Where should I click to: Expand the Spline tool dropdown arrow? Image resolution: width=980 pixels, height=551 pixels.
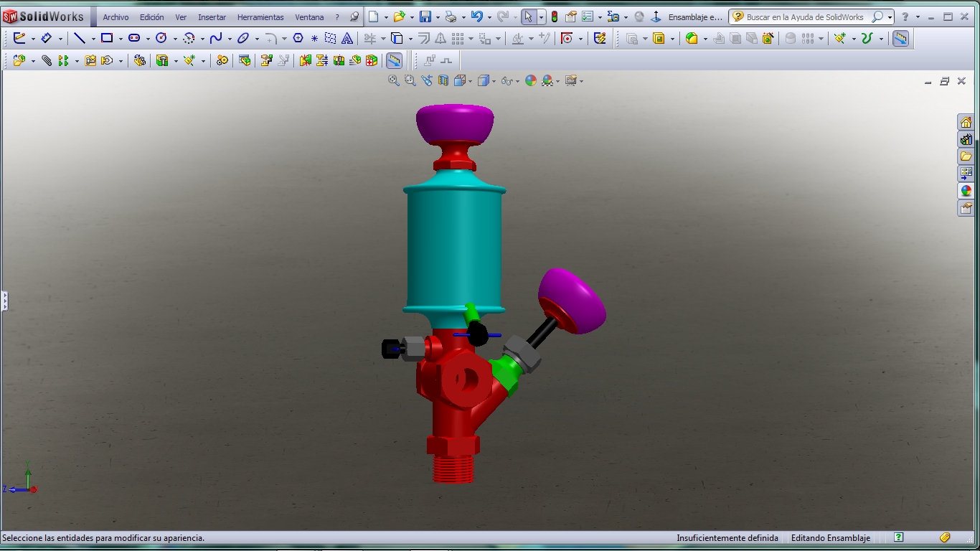[x=230, y=39]
